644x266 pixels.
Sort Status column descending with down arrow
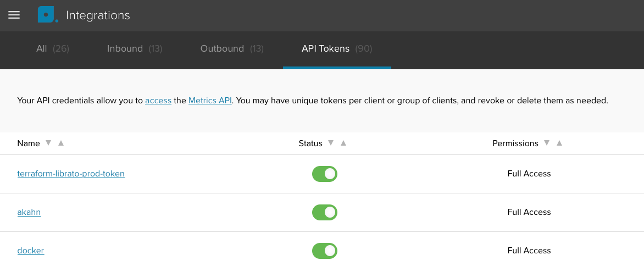click(x=331, y=143)
